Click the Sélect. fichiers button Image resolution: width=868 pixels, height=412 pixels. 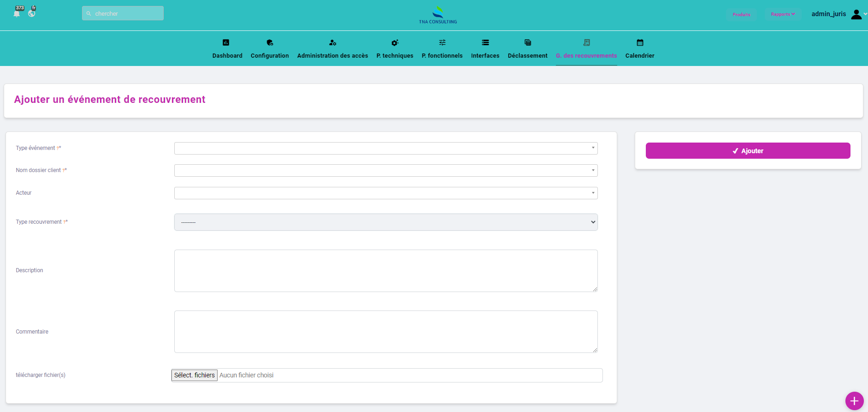(195, 375)
